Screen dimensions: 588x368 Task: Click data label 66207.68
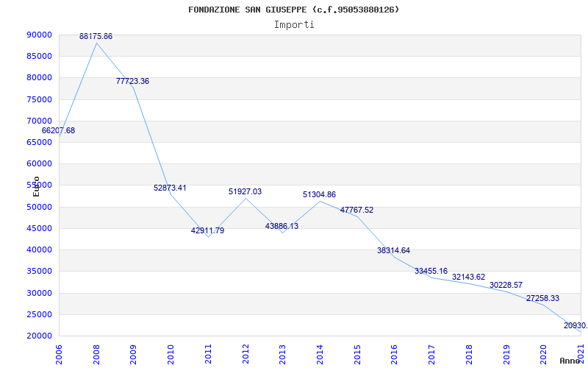(58, 131)
